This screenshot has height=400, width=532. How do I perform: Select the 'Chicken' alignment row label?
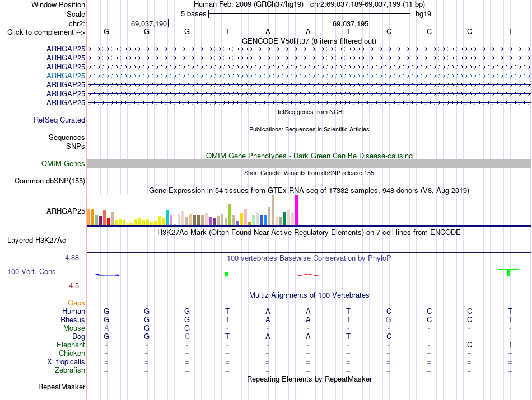(x=72, y=353)
